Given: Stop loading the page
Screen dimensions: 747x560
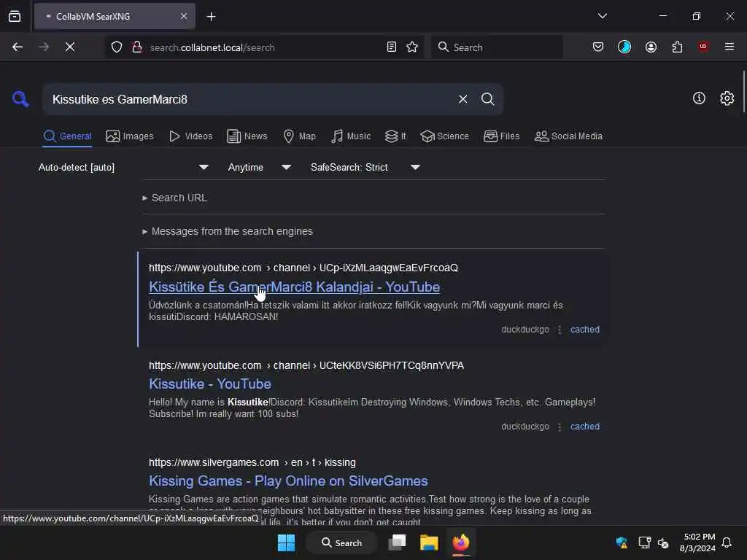Looking at the screenshot, I should pos(70,47).
